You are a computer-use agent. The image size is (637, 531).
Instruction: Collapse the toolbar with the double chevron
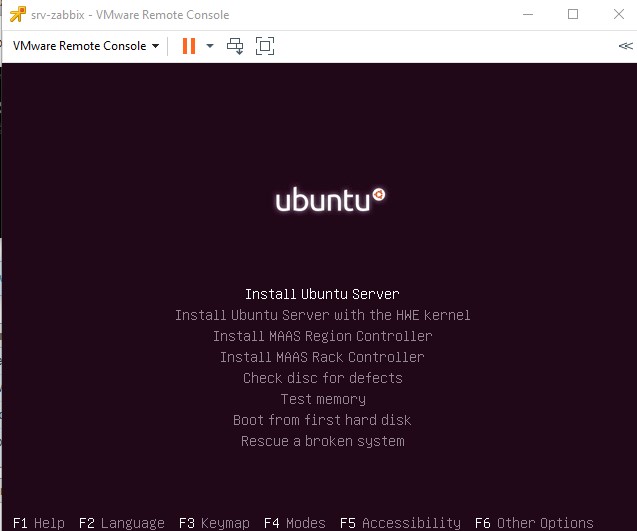pyautogui.click(x=626, y=46)
